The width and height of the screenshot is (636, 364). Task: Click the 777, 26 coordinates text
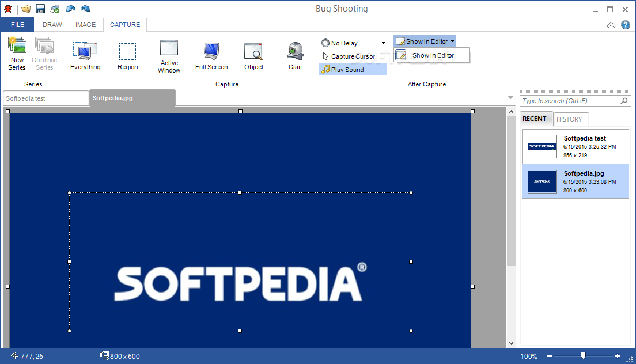point(32,357)
